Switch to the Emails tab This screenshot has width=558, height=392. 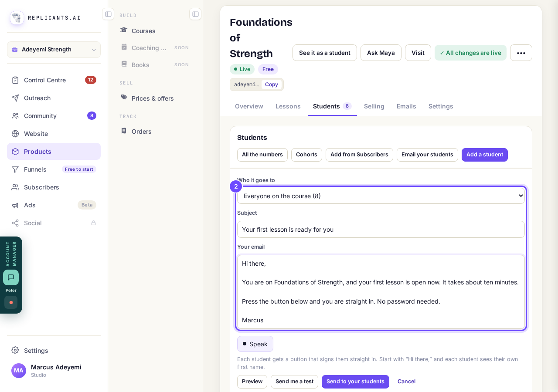point(406,106)
